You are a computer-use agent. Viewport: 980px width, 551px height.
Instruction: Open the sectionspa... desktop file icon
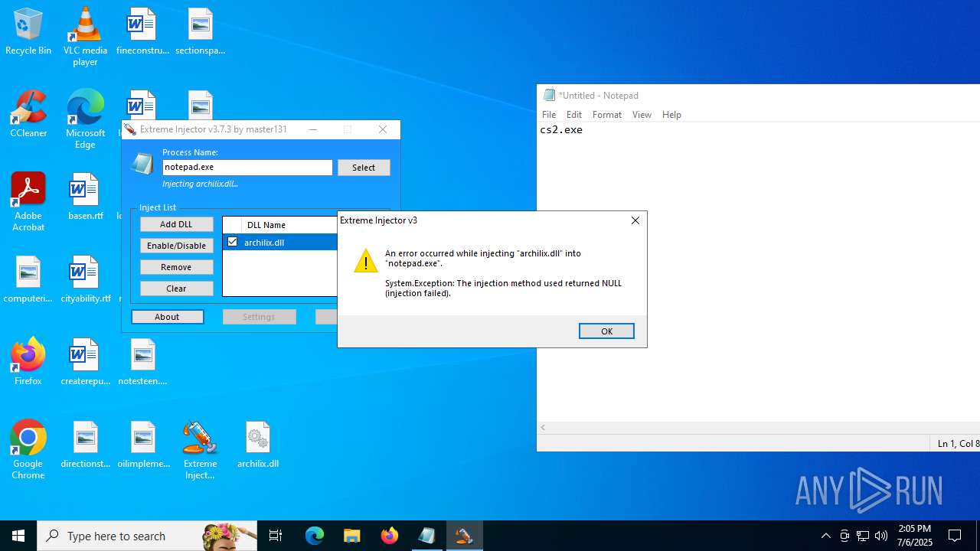point(200,32)
